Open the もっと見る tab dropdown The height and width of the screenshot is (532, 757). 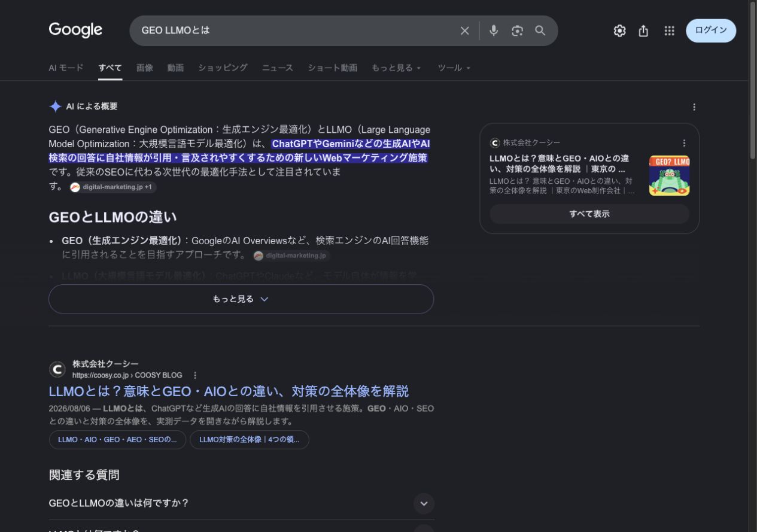396,68
